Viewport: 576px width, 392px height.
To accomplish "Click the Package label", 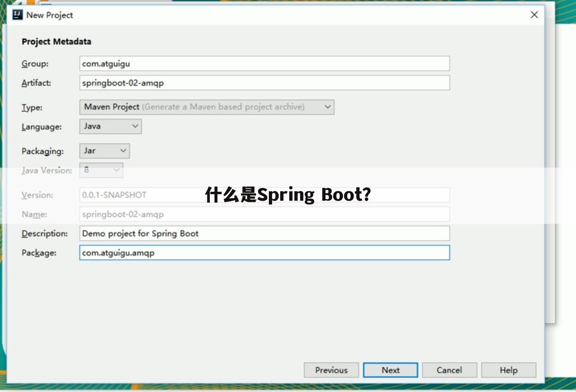I will pos(39,253).
